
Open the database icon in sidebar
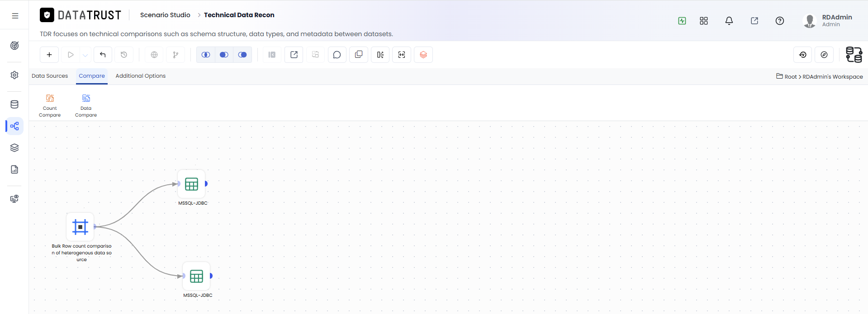14,104
